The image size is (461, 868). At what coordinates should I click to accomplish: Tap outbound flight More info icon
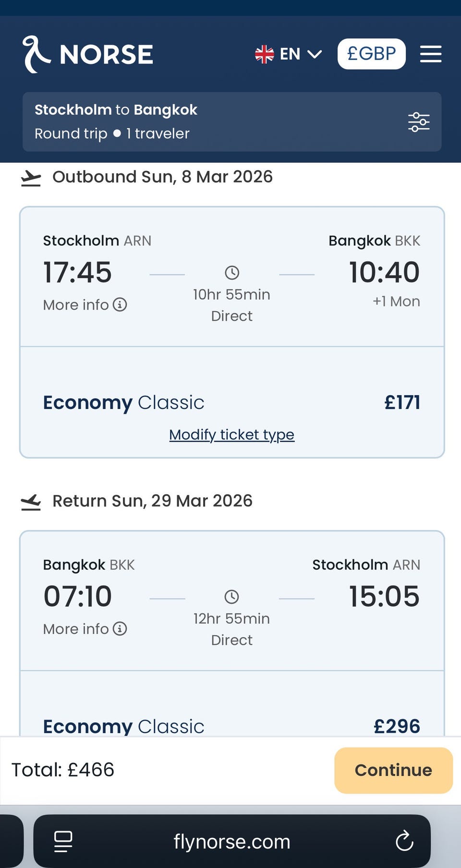120,304
